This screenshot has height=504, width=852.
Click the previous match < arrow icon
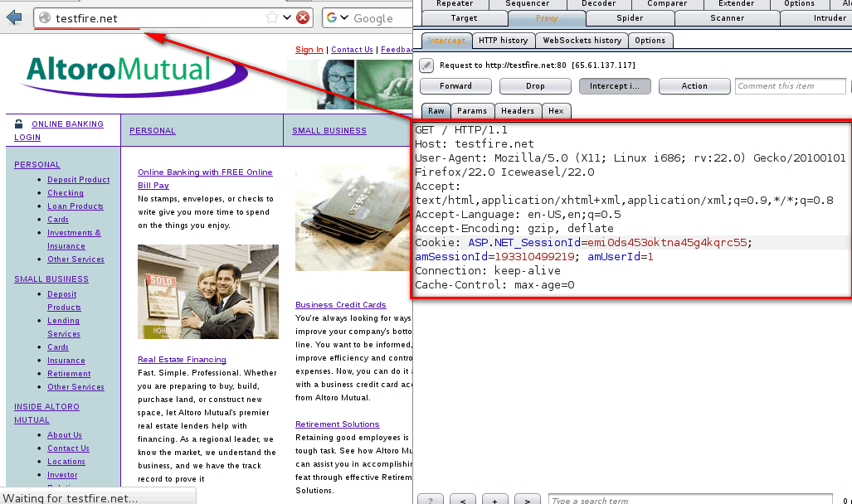[462, 500]
